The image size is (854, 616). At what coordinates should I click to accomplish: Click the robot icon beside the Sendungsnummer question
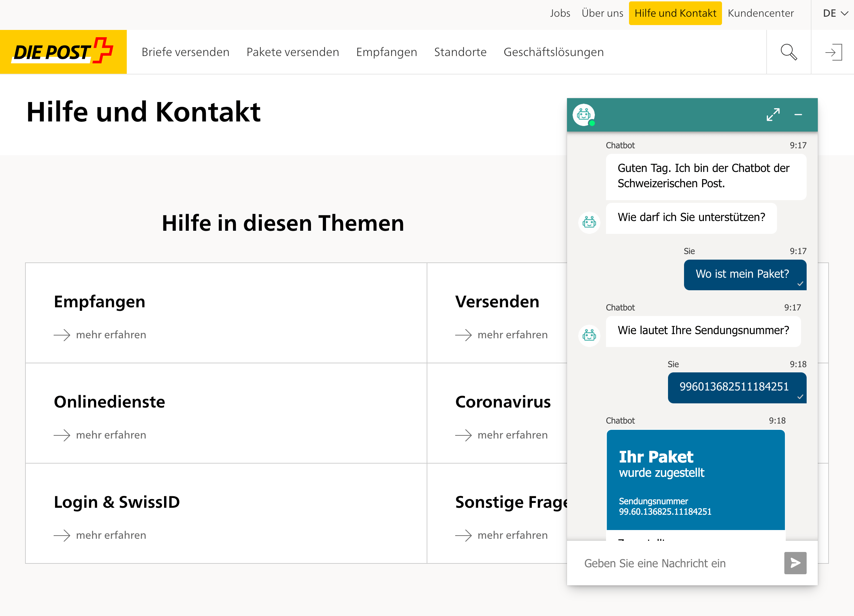pos(589,335)
